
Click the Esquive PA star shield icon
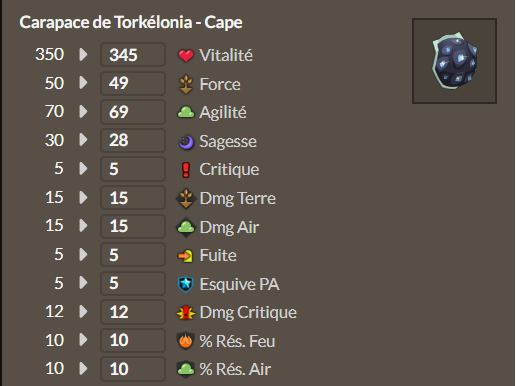coord(186,284)
